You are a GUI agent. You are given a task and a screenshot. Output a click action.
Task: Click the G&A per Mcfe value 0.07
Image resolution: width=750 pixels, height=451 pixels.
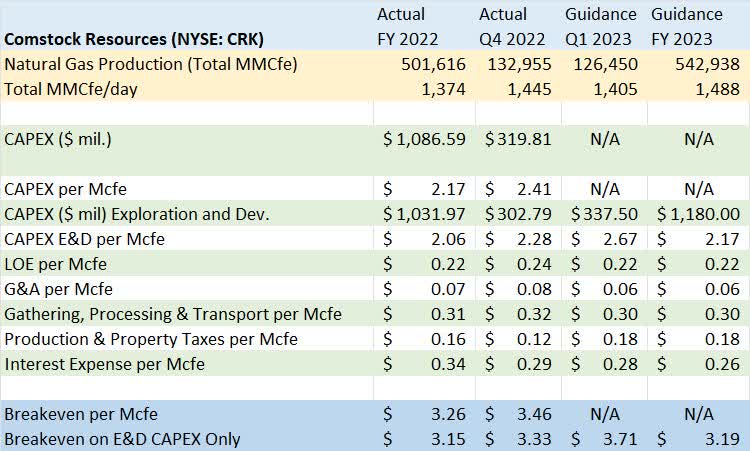click(x=448, y=289)
